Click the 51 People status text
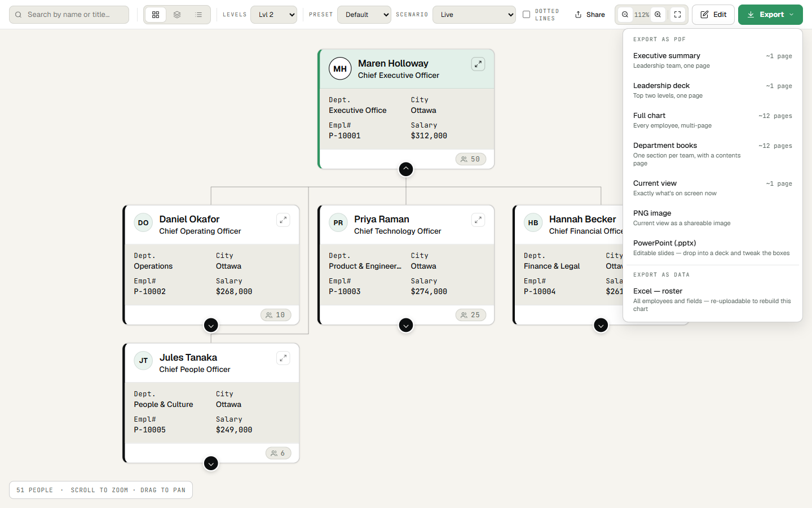This screenshot has height=508, width=812. [34, 490]
